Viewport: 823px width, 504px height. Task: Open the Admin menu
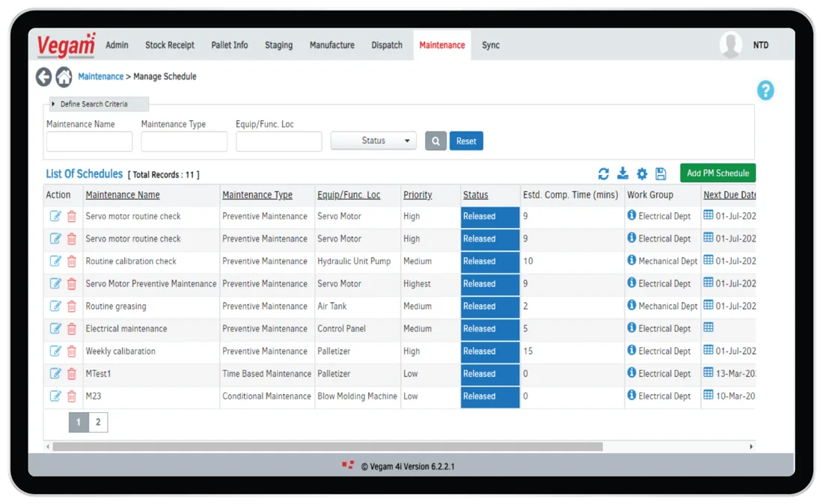[117, 45]
